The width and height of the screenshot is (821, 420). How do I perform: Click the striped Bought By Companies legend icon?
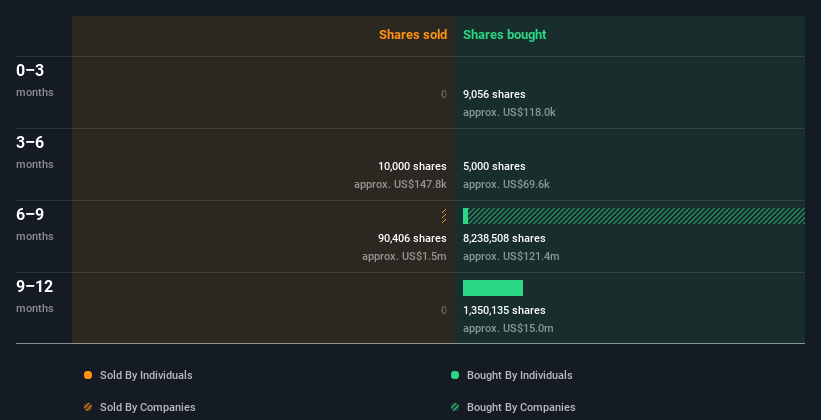pos(455,407)
